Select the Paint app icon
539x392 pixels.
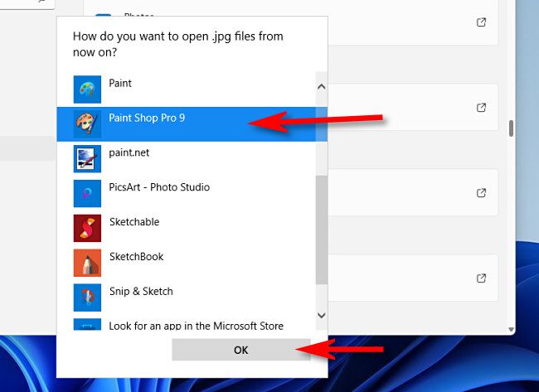87,90
